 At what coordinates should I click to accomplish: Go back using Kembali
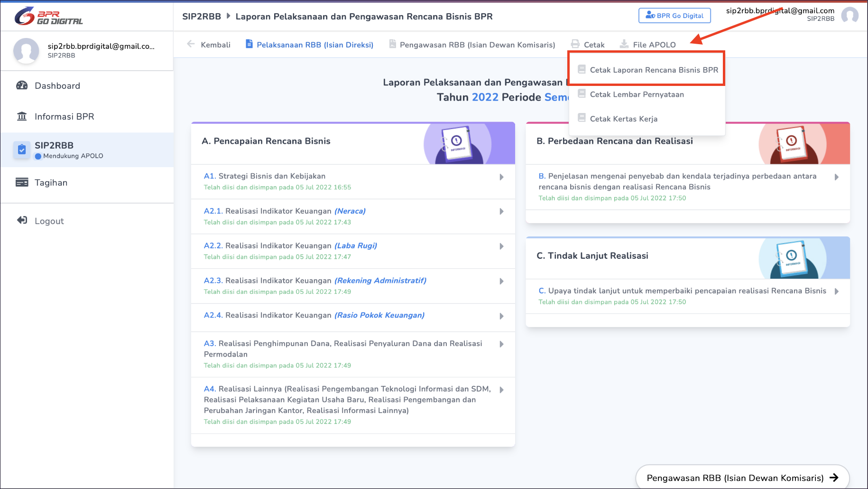(209, 45)
